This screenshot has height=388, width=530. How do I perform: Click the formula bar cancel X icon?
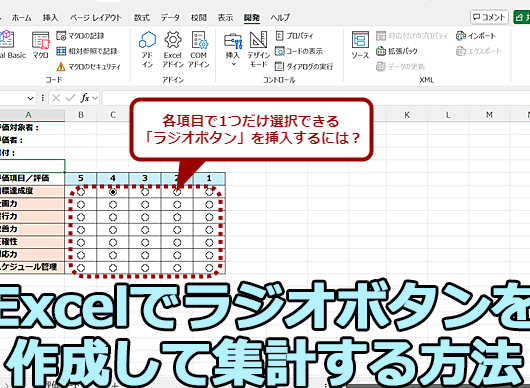click(x=56, y=98)
